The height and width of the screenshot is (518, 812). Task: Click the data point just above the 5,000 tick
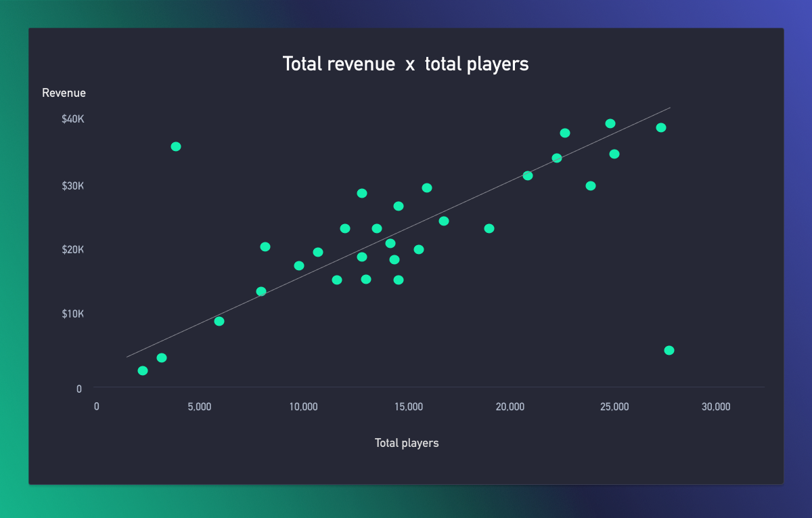219,321
